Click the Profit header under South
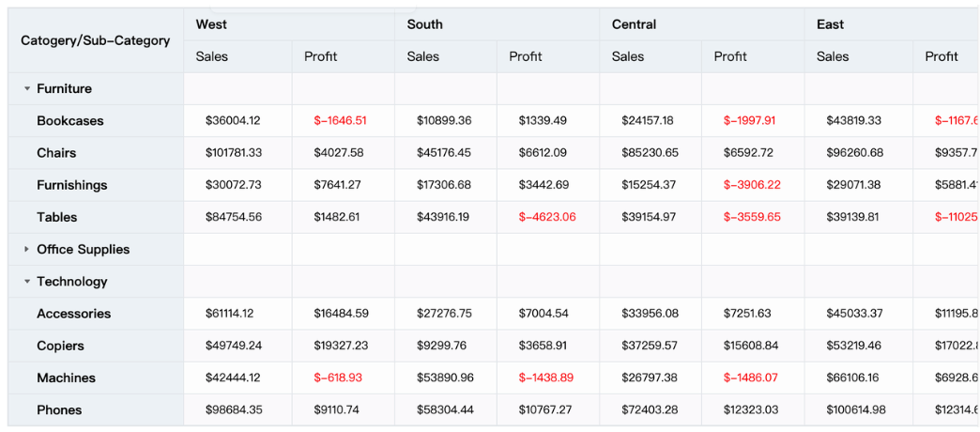The width and height of the screenshot is (980, 432). point(526,56)
